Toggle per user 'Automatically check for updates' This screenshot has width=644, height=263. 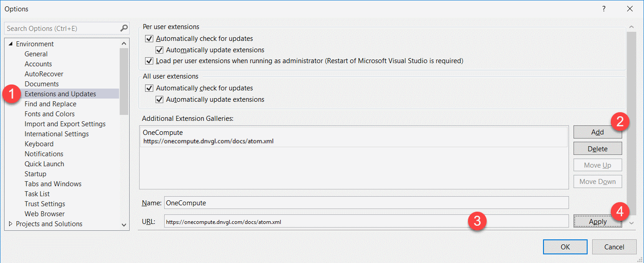[x=149, y=39]
